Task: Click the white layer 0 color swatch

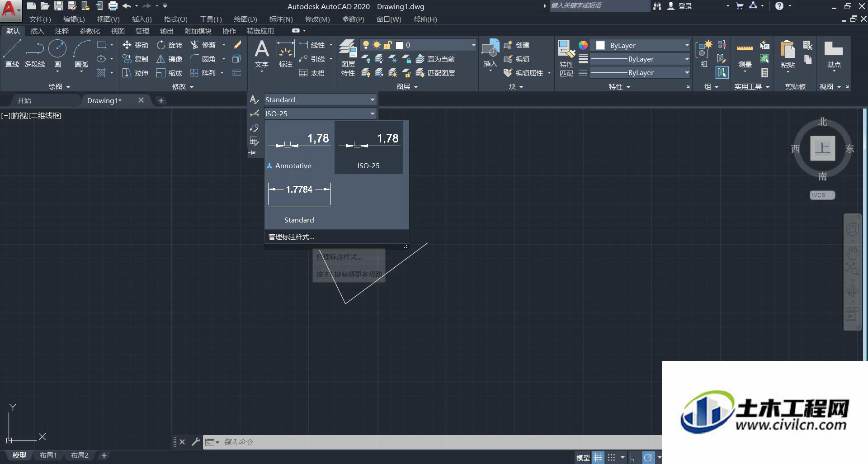Action: [399, 45]
